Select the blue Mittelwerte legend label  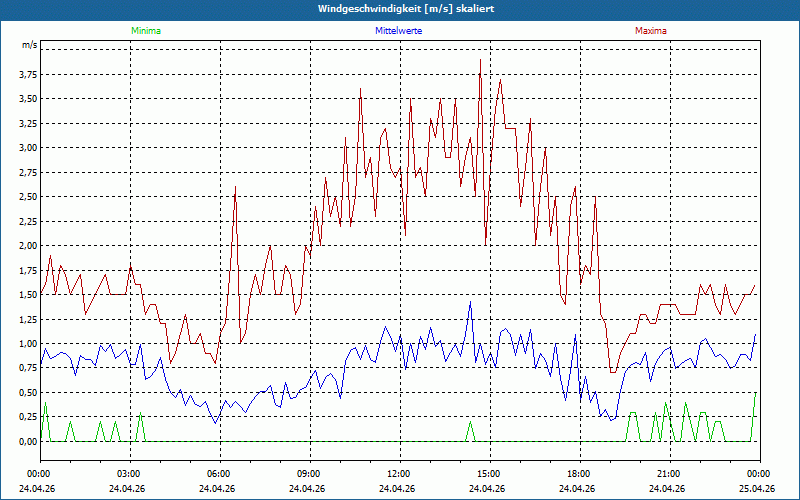click(399, 31)
